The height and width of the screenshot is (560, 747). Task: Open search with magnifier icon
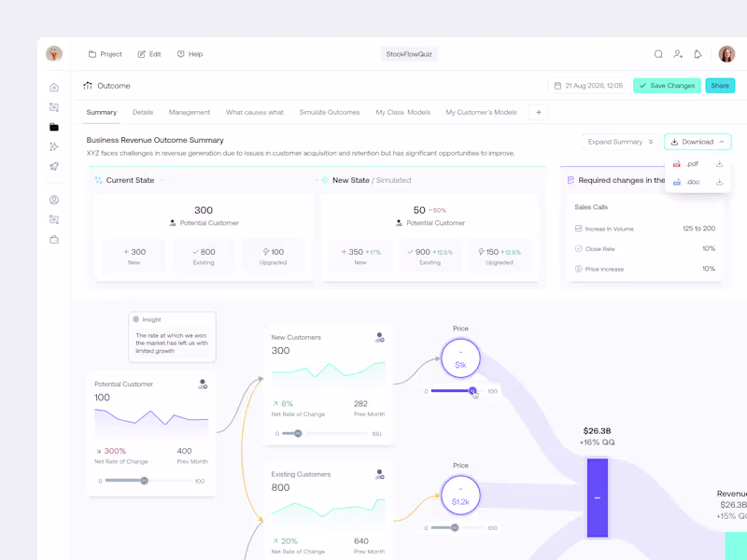(658, 54)
